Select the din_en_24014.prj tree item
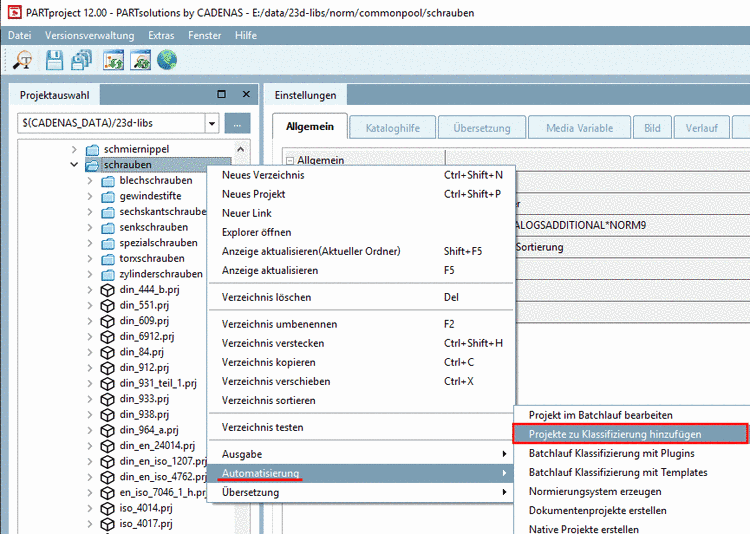 [157, 446]
